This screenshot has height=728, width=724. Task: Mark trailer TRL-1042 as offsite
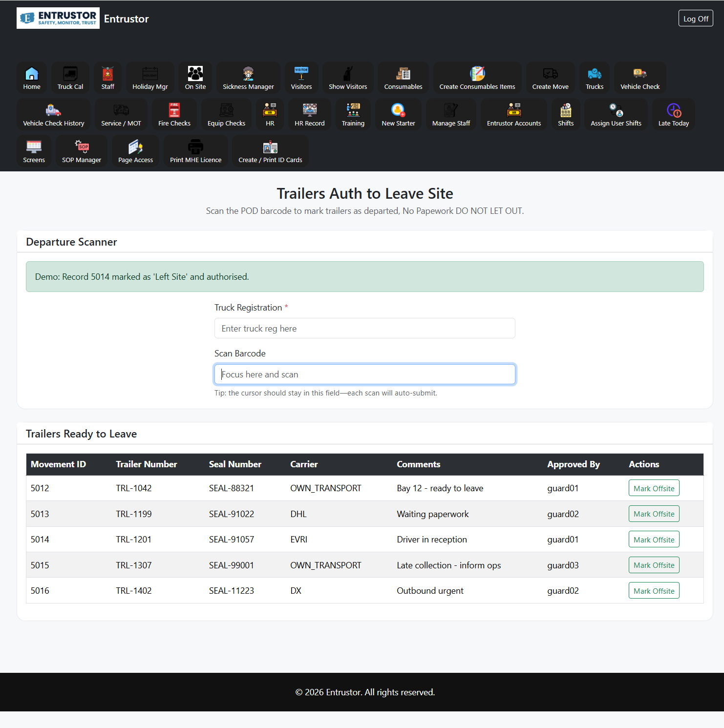(x=654, y=488)
